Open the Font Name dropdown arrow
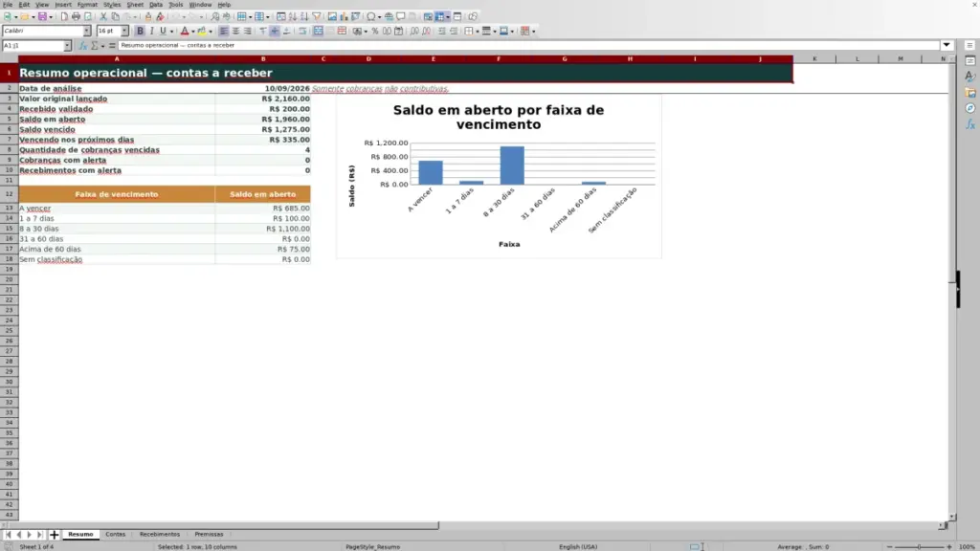 point(87,31)
